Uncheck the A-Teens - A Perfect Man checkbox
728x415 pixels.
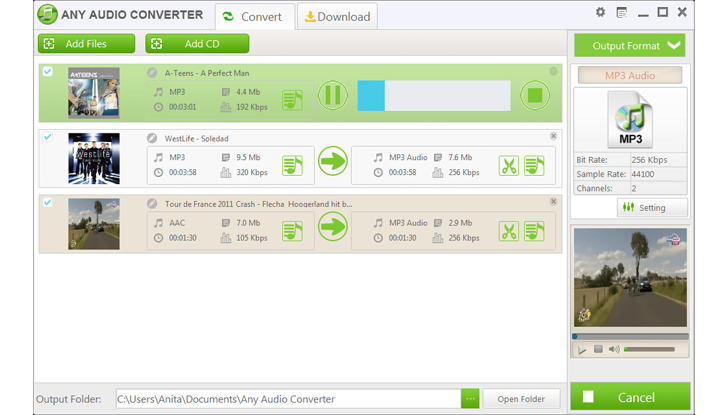point(47,71)
